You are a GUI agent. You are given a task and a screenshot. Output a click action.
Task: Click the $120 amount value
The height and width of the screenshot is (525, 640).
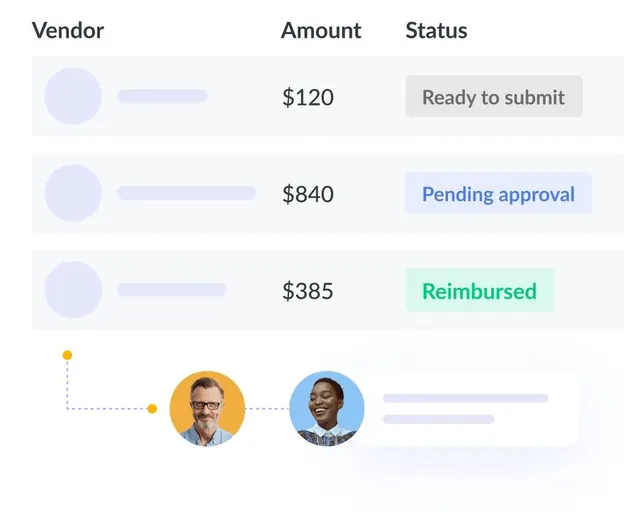pos(308,97)
